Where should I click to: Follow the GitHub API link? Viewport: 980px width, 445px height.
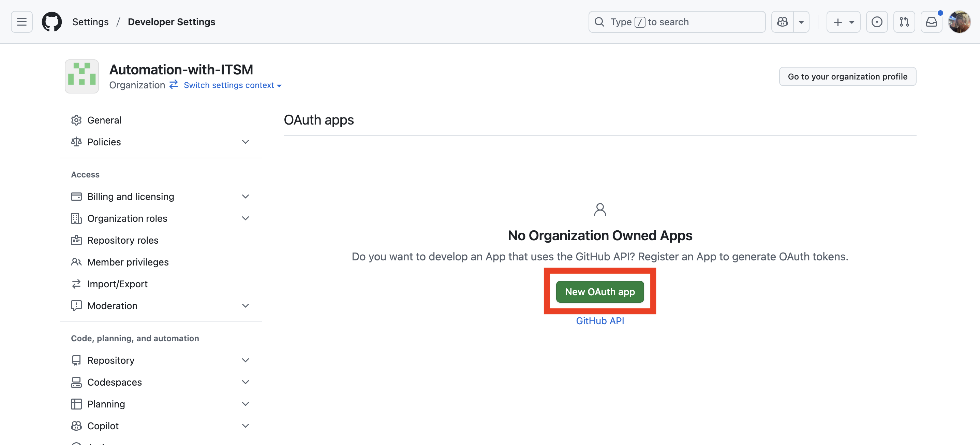click(599, 321)
